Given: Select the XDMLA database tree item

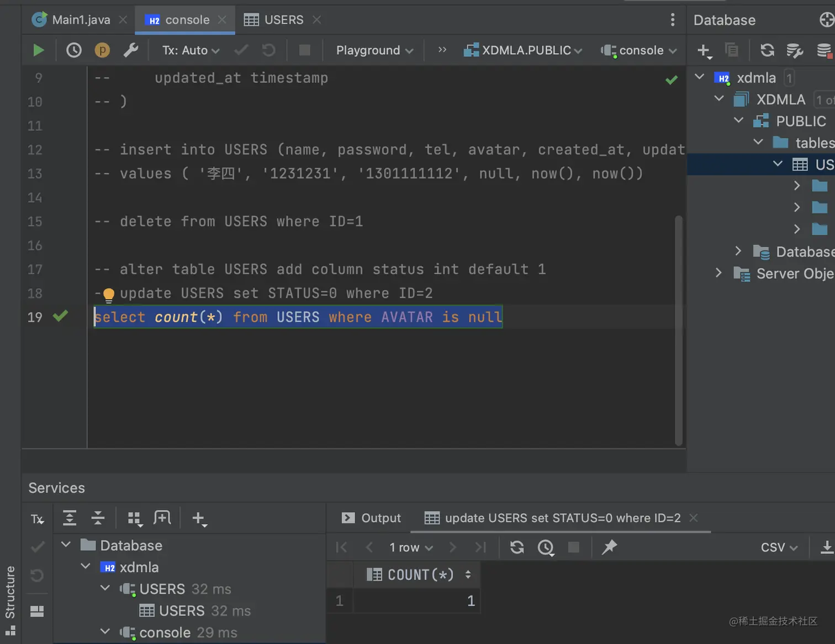Looking at the screenshot, I should [781, 99].
